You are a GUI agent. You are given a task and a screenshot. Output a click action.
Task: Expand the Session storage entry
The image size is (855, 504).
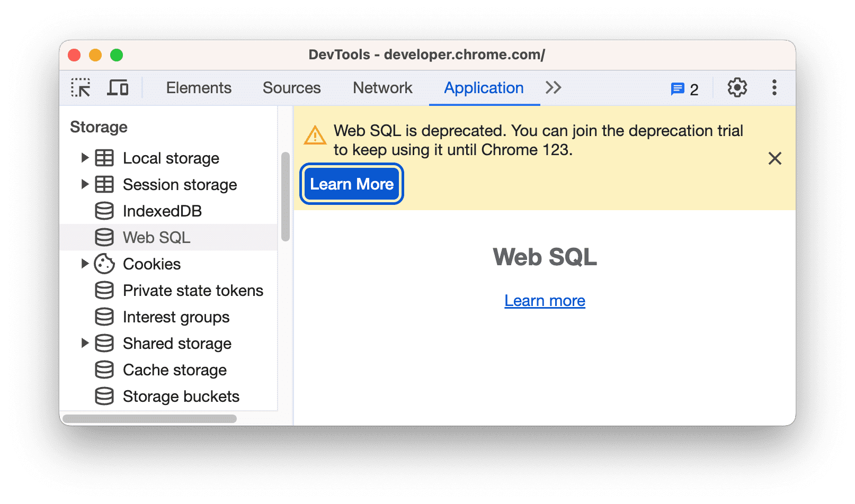[x=85, y=184]
